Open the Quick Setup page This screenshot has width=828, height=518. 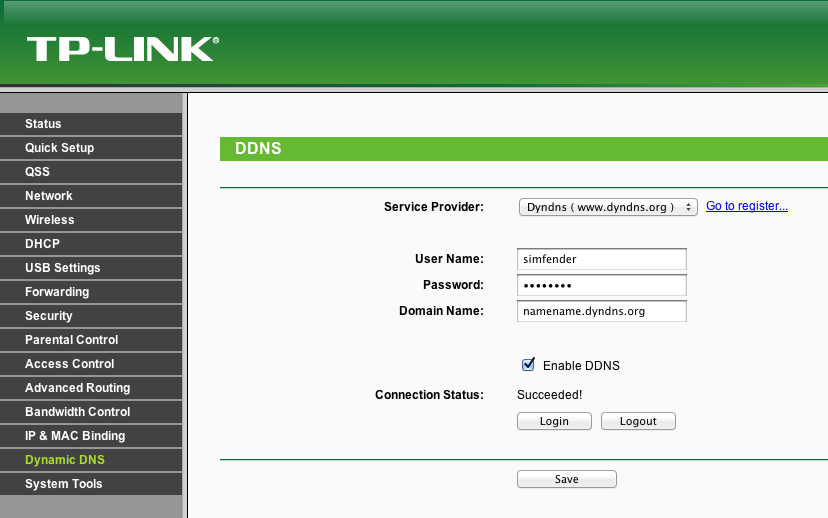[91, 148]
